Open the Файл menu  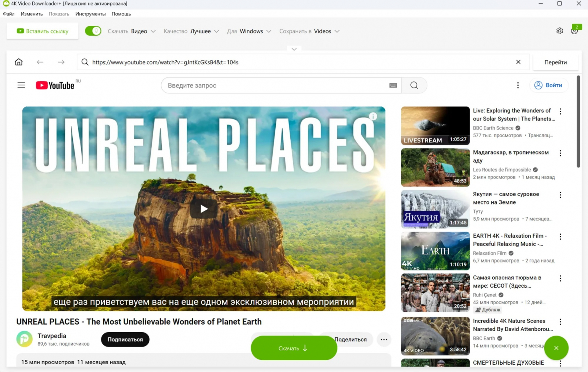pyautogui.click(x=9, y=14)
